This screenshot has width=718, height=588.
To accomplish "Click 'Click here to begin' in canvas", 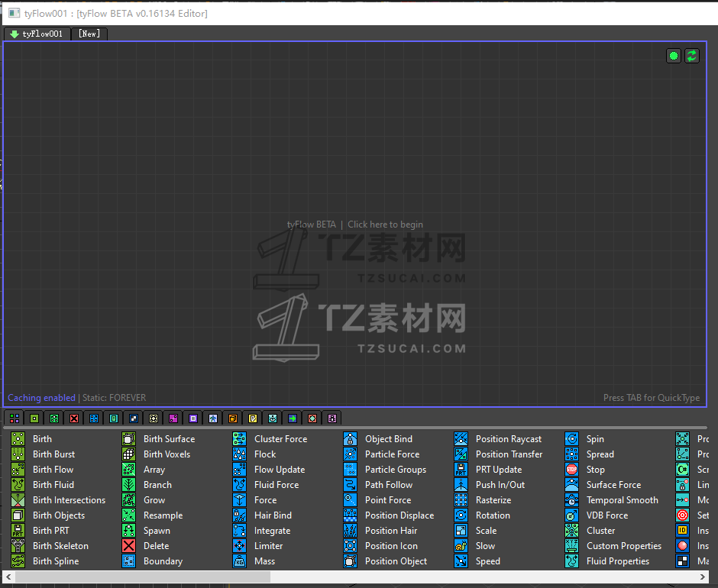I will pos(385,225).
